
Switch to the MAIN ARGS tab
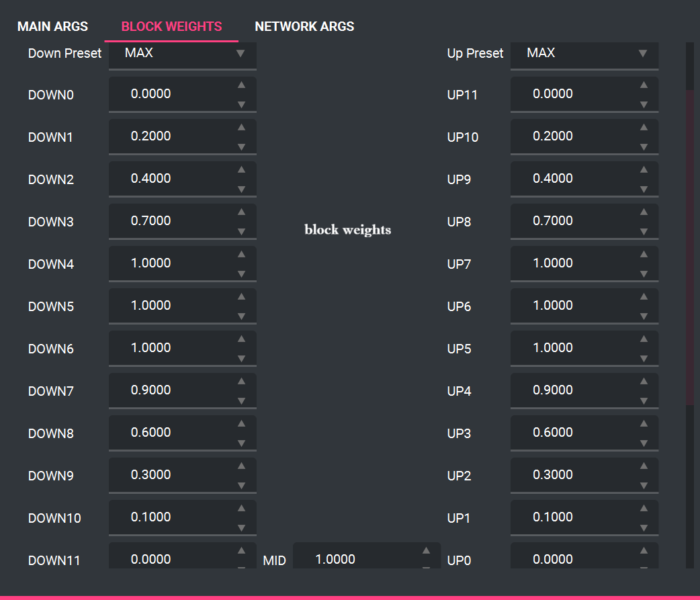[52, 27]
